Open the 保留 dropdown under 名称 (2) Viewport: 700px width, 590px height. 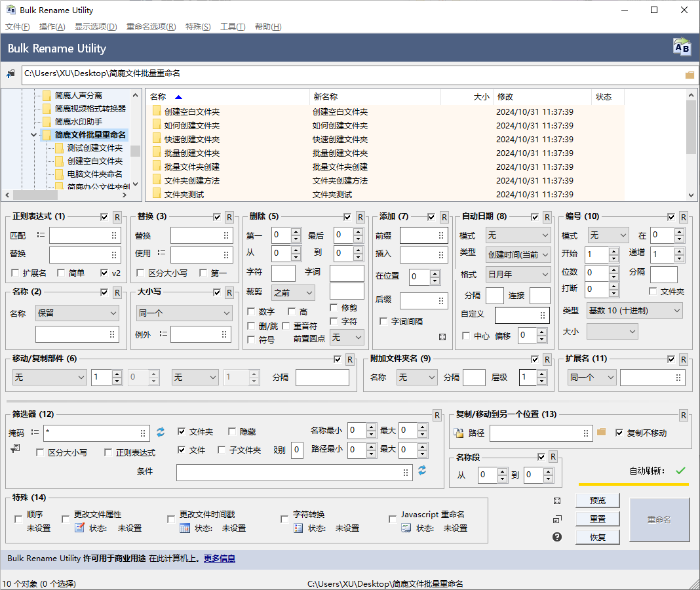click(x=77, y=314)
